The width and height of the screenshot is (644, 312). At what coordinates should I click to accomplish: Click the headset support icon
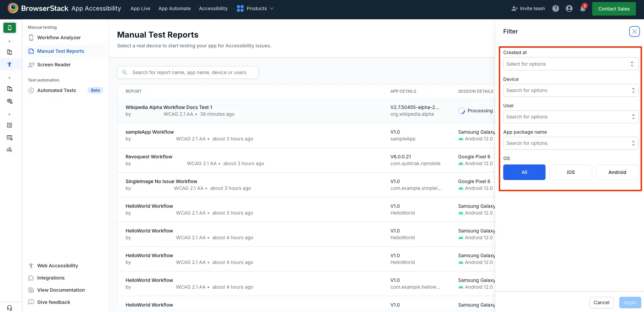[9, 308]
